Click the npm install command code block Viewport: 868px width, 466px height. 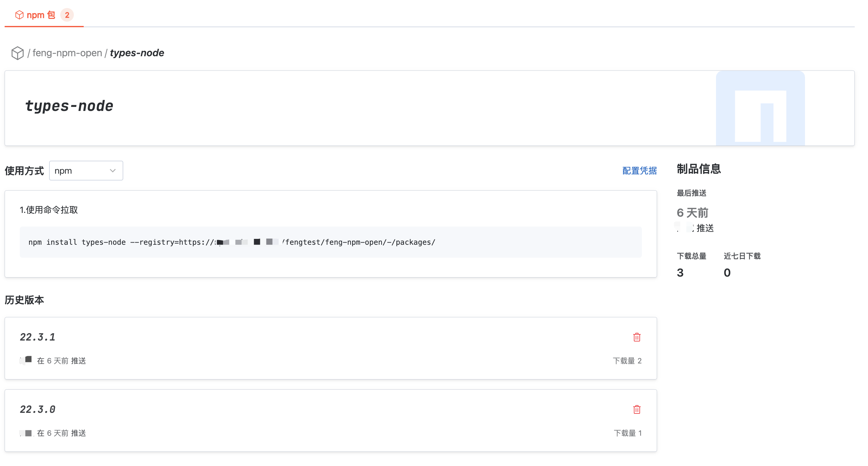pyautogui.click(x=330, y=242)
